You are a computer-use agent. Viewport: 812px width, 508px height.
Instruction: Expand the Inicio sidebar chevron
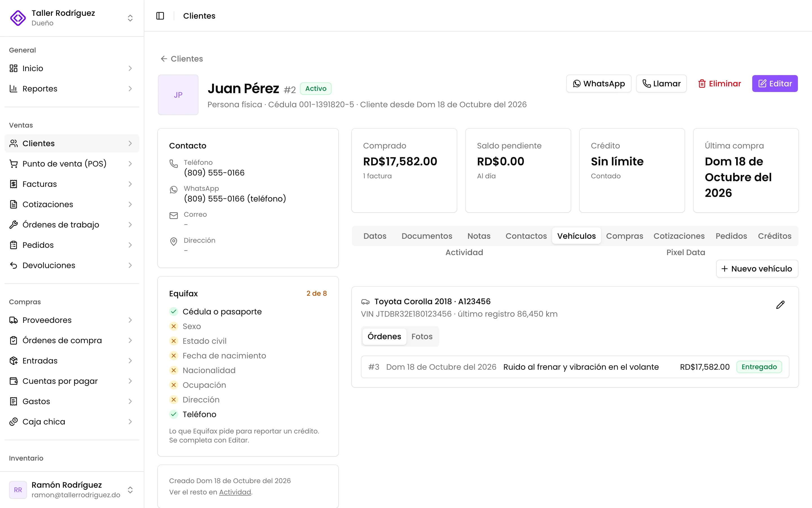pos(130,68)
